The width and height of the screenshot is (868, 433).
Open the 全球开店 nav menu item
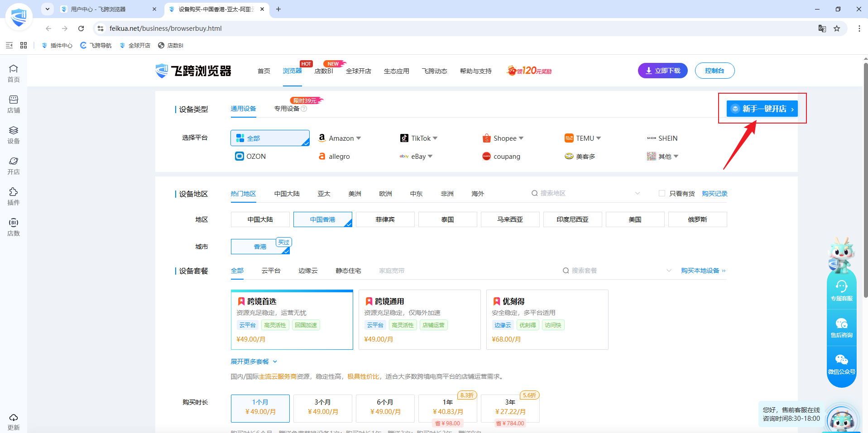[x=359, y=71]
